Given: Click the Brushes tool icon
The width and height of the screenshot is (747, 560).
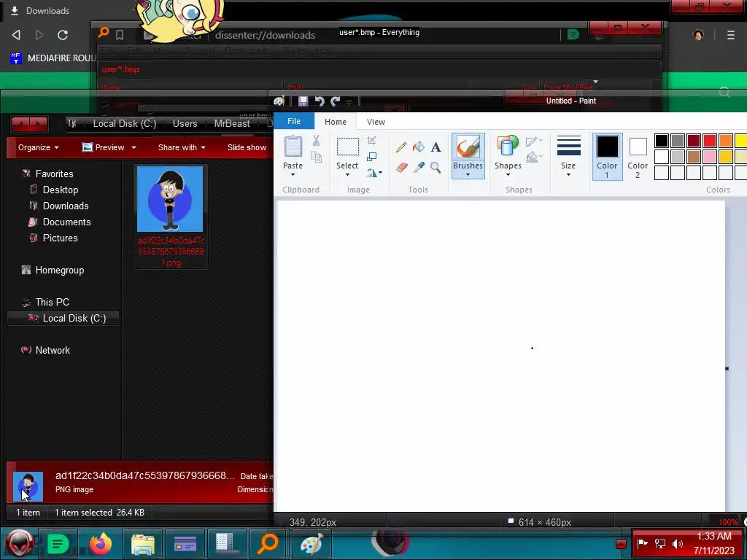Looking at the screenshot, I should [x=468, y=147].
